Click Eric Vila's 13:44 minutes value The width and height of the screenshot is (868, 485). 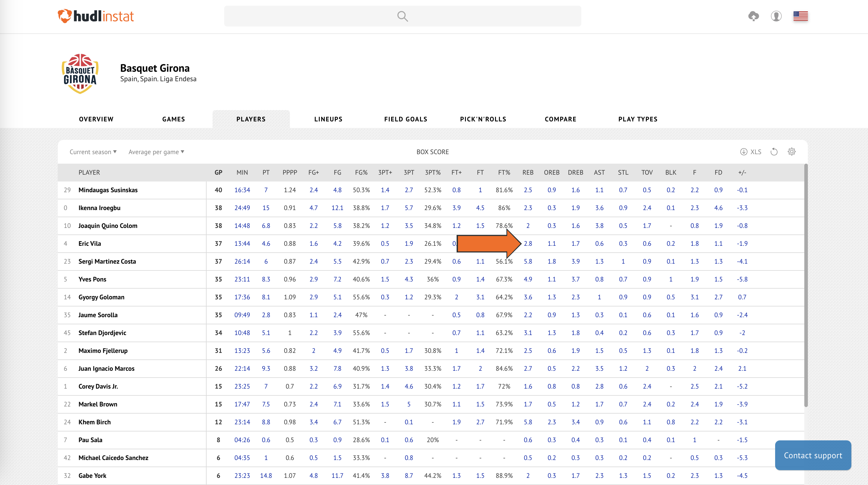242,243
